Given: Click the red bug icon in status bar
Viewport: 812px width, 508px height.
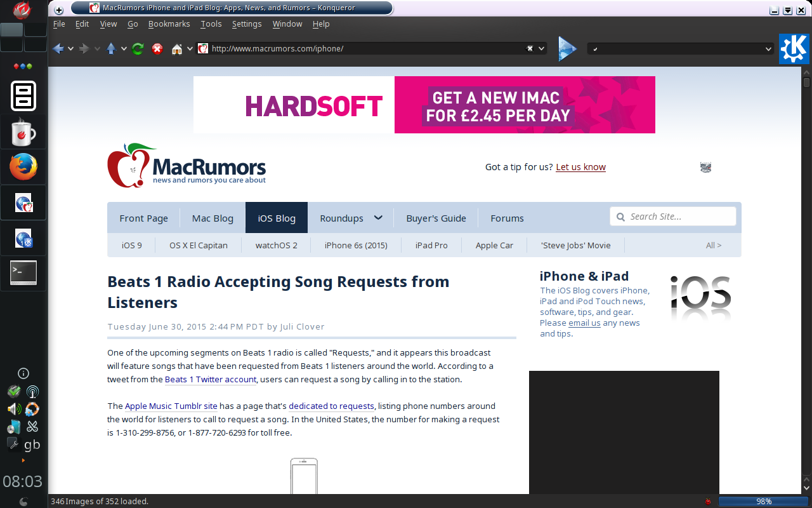Looking at the screenshot, I should [708, 502].
